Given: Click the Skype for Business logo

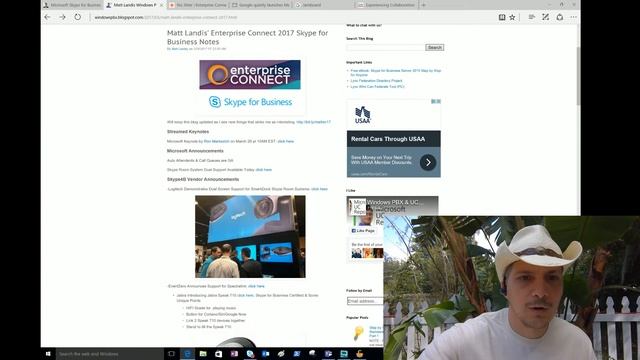Looking at the screenshot, I should point(250,102).
